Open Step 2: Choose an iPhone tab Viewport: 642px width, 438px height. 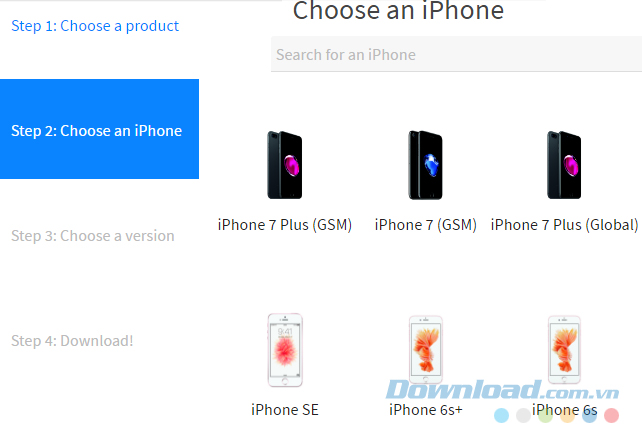99,129
